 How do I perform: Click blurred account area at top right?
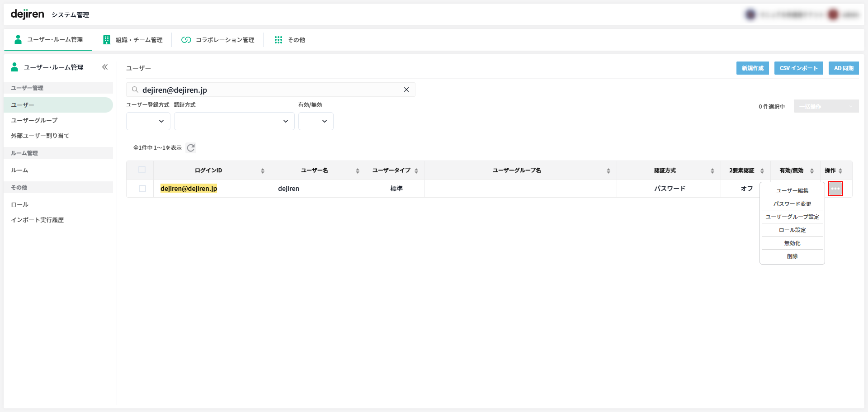802,14
